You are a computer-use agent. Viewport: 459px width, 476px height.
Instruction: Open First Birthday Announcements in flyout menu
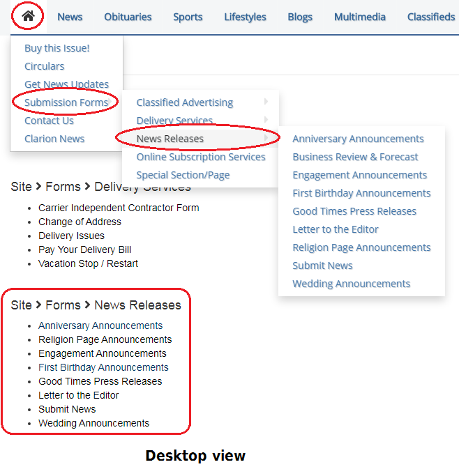(361, 193)
